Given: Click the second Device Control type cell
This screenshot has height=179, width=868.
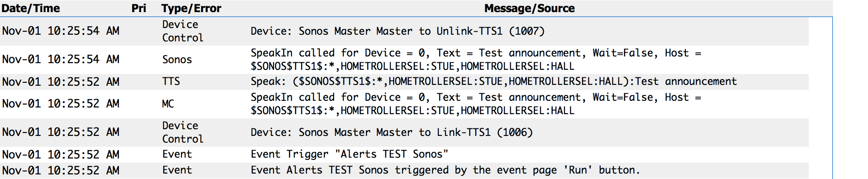Looking at the screenshot, I should coord(183,133).
